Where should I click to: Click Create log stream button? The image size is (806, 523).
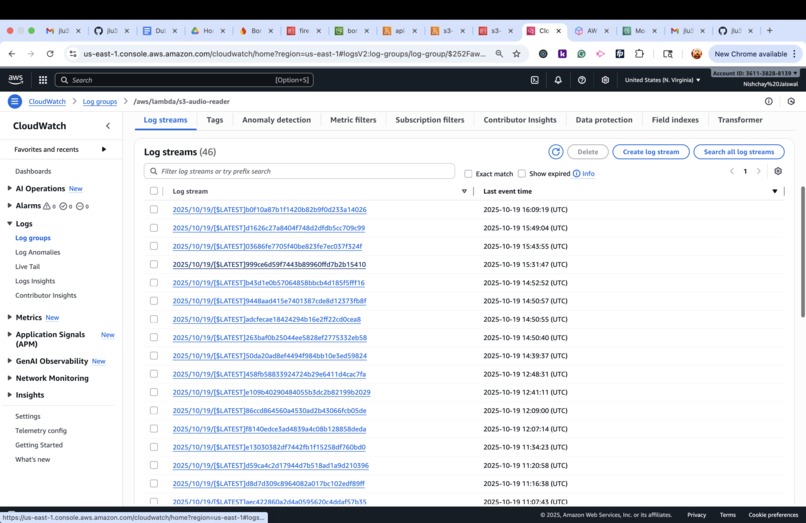click(x=651, y=152)
